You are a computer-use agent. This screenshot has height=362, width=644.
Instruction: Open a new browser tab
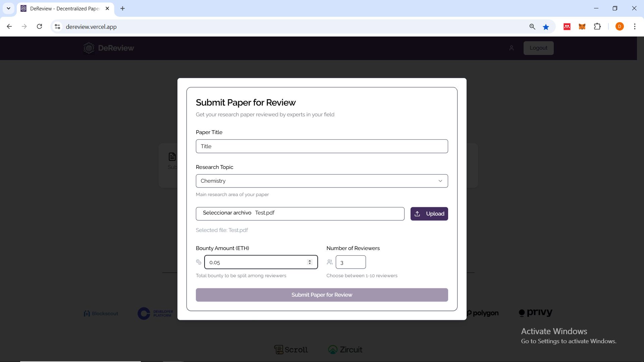pos(122,8)
